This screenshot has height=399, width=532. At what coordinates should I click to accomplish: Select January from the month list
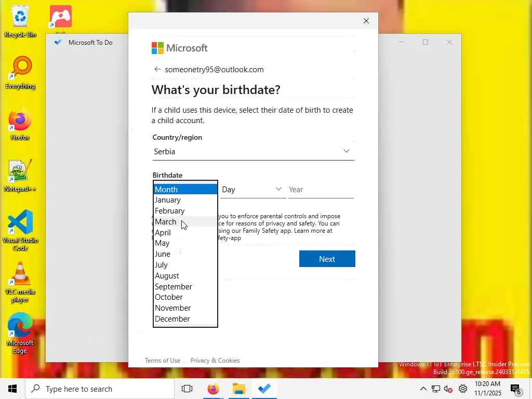coord(185,200)
